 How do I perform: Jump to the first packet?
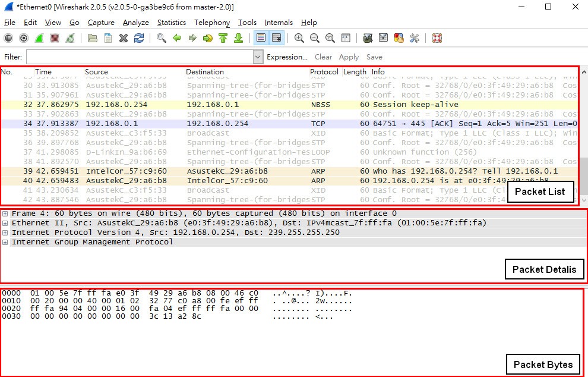coord(223,38)
